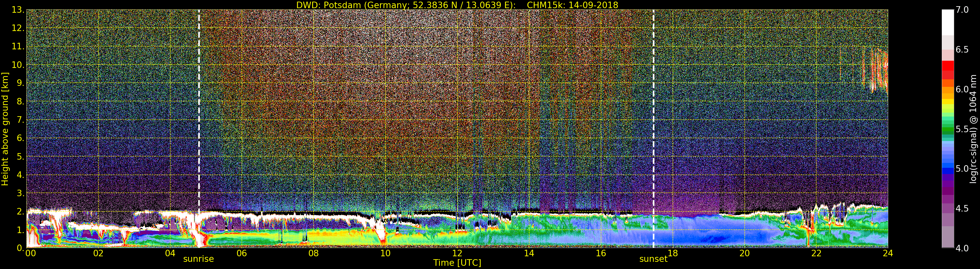The image size is (980, 269).
Task: Click the '8.' height tick label
Action: point(21,102)
